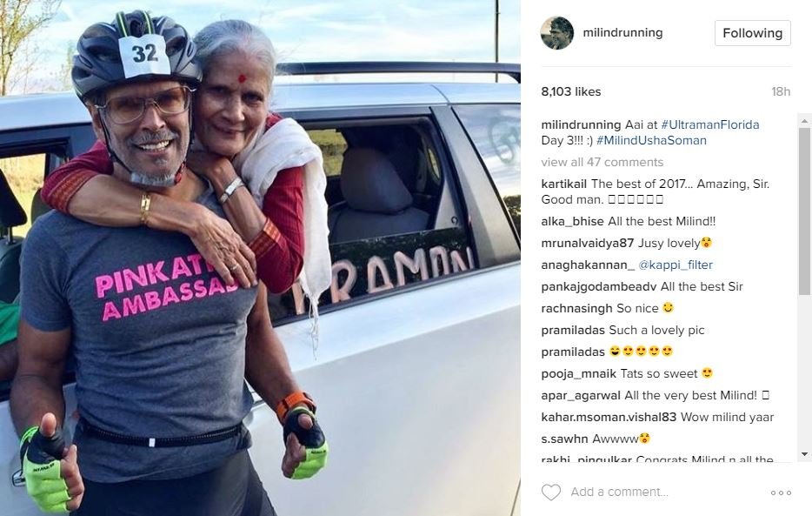
Task: Toggle the Following button
Action: [x=752, y=33]
